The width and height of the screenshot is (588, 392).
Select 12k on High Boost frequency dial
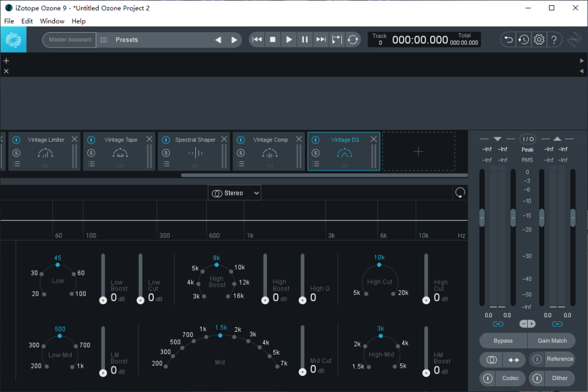click(234, 284)
